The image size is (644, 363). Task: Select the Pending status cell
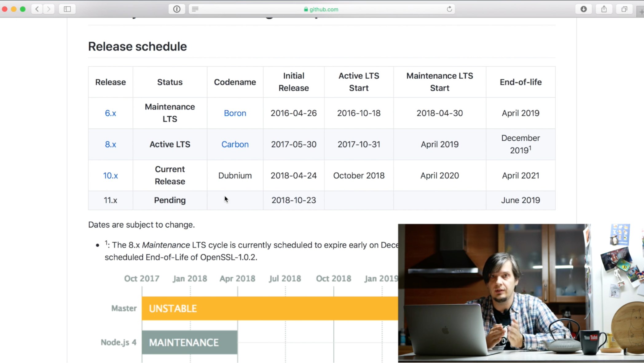click(170, 200)
